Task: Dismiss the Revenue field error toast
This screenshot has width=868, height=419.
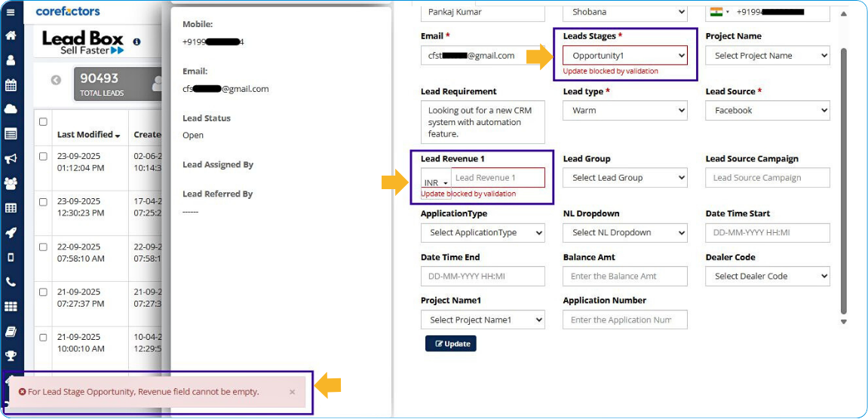Action: (x=293, y=392)
